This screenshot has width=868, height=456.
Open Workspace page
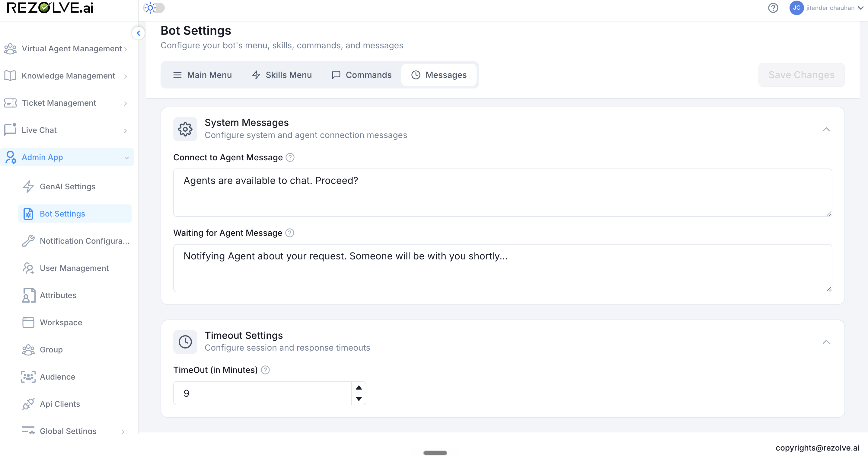click(x=61, y=323)
